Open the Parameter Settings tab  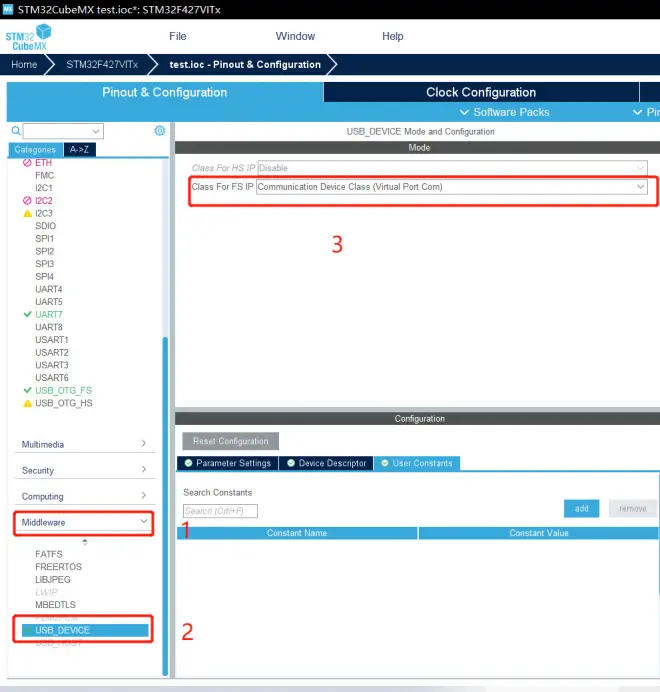pos(227,463)
